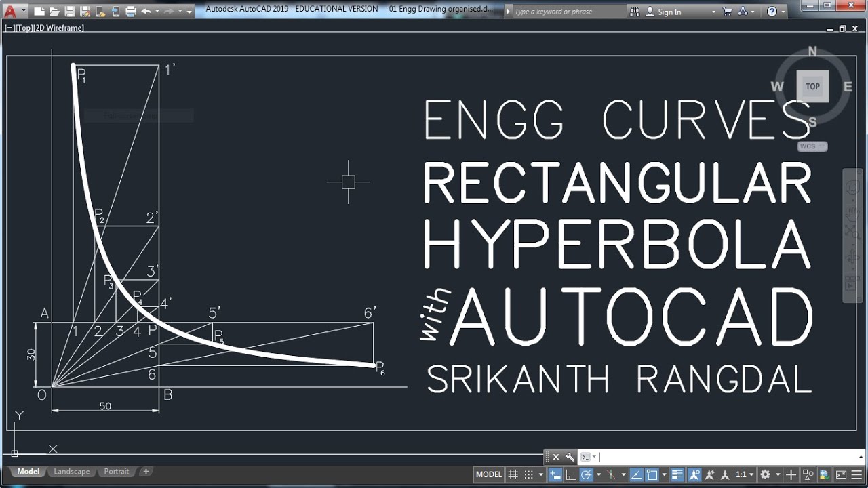Switch to the Landscape layout tab

71,472
